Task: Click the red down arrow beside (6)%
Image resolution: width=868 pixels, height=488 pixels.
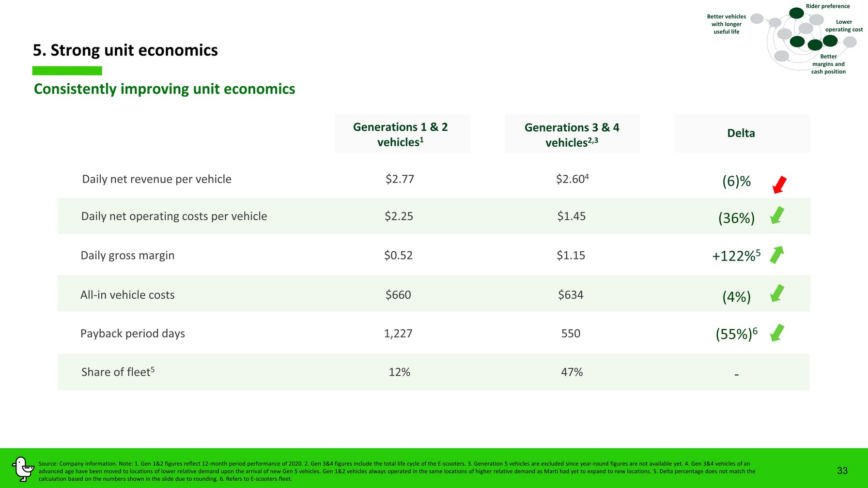Action: click(x=779, y=184)
